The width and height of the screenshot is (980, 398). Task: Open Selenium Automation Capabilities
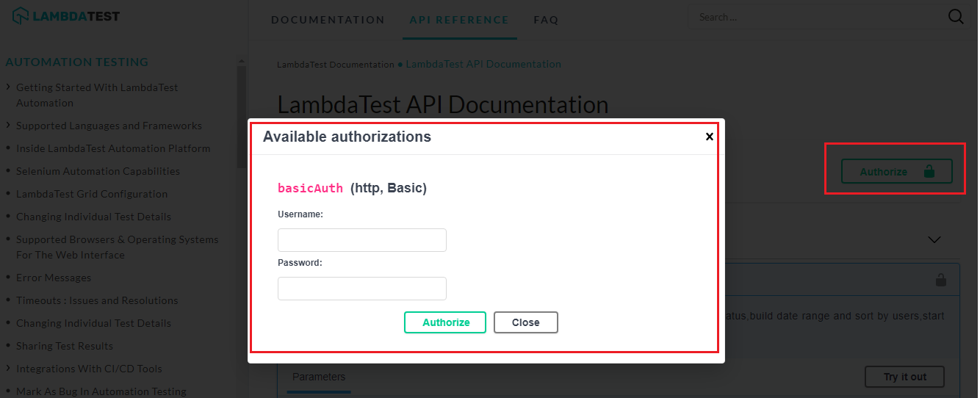(98, 171)
